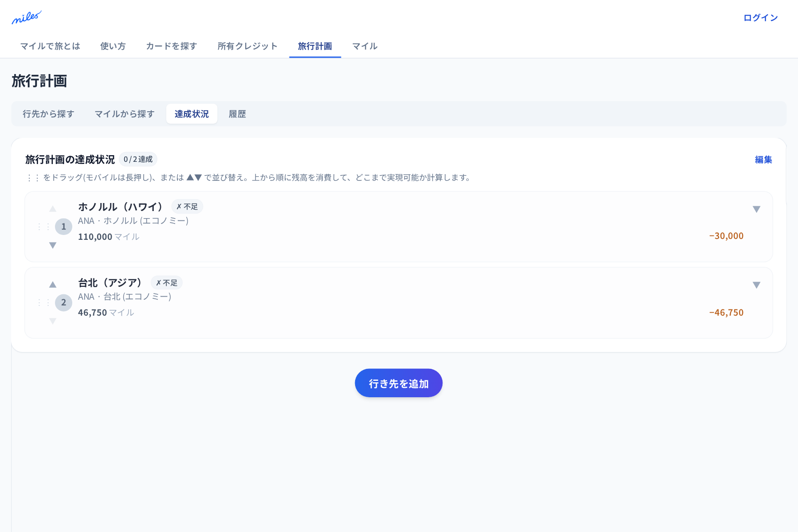Click the number 2 badge for 台北
Viewport: 798px width, 532px height.
point(63,303)
